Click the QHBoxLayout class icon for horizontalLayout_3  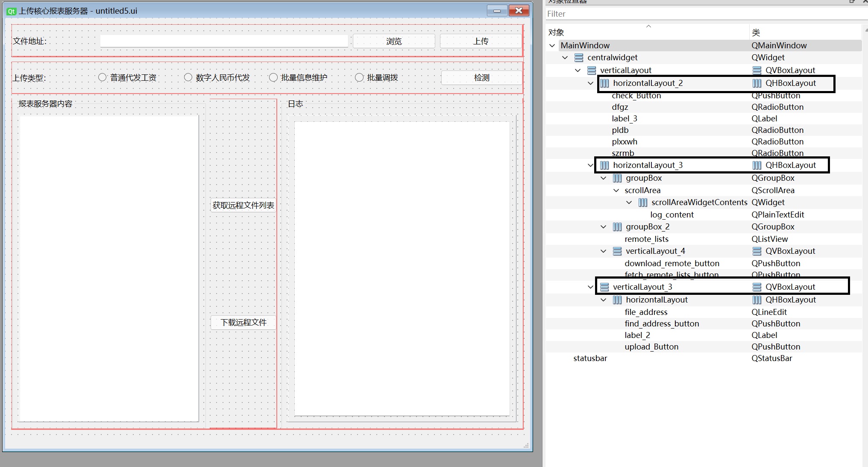tap(757, 165)
